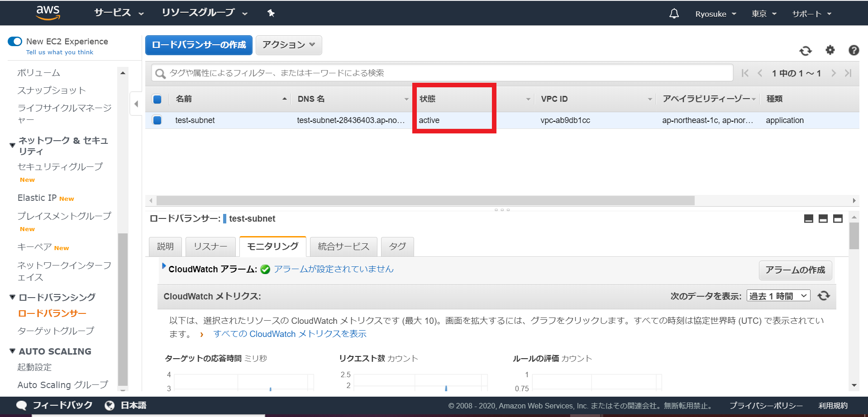Viewport: 868px width, 417px height.
Task: Click the AWS logo home icon
Action: pos(48,13)
